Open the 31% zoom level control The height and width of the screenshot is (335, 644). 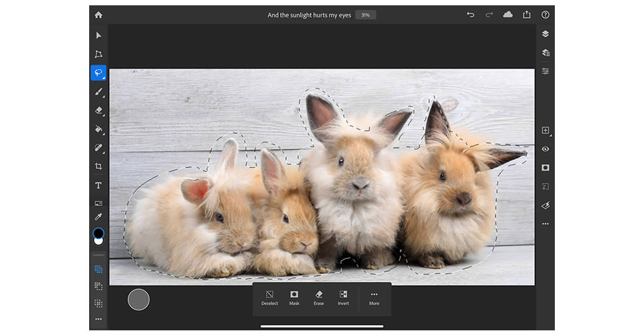[365, 15]
